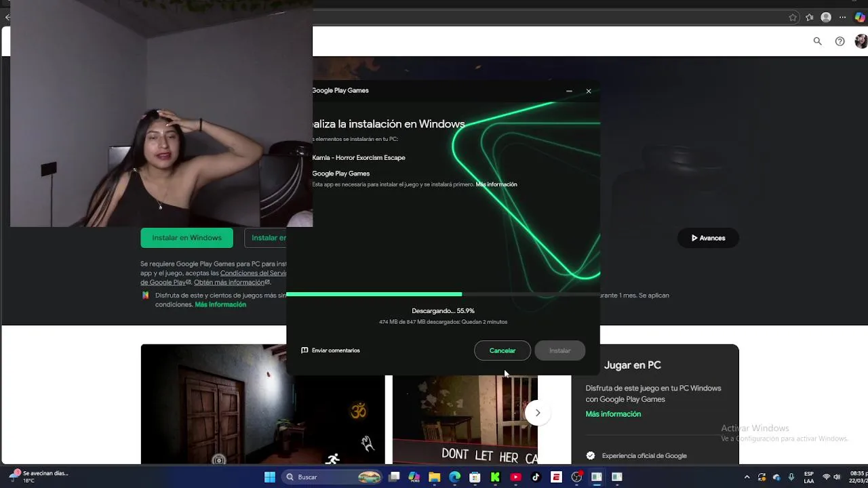The image size is (868, 488).
Task: Click green Más información under promotion text
Action: (x=220, y=304)
